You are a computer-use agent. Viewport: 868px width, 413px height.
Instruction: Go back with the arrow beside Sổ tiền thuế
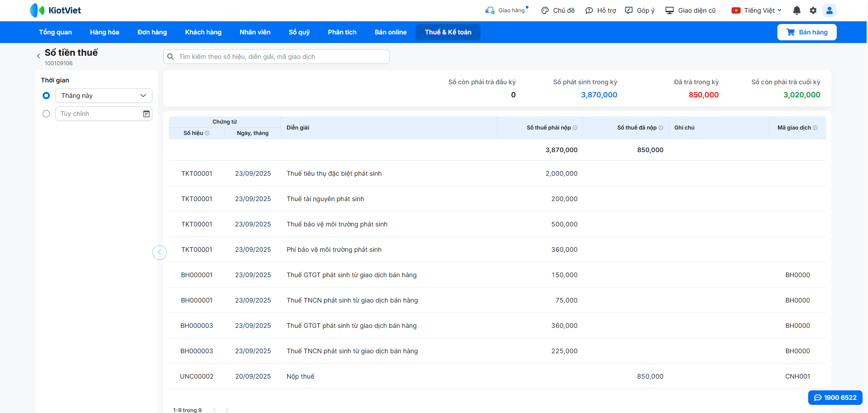38,56
